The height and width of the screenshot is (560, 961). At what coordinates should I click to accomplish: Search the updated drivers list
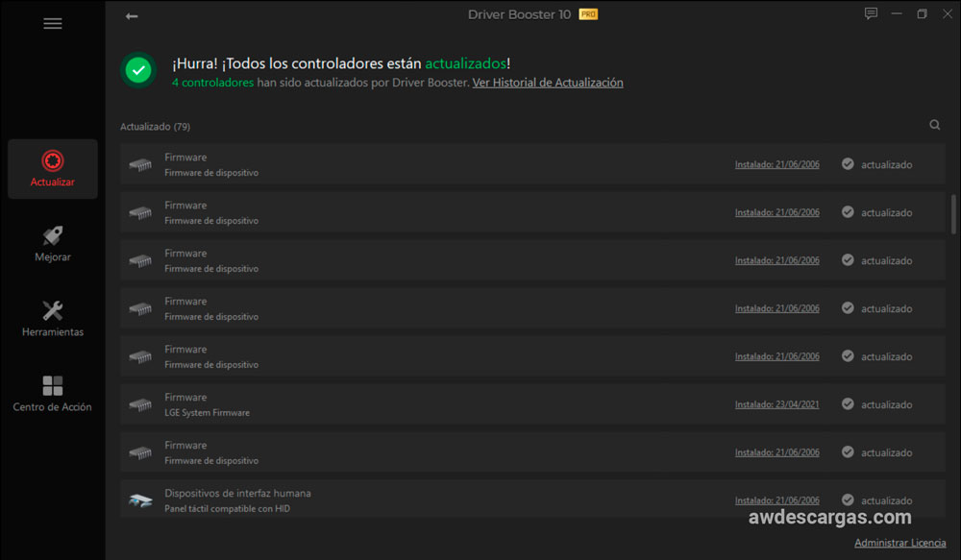[x=935, y=125]
